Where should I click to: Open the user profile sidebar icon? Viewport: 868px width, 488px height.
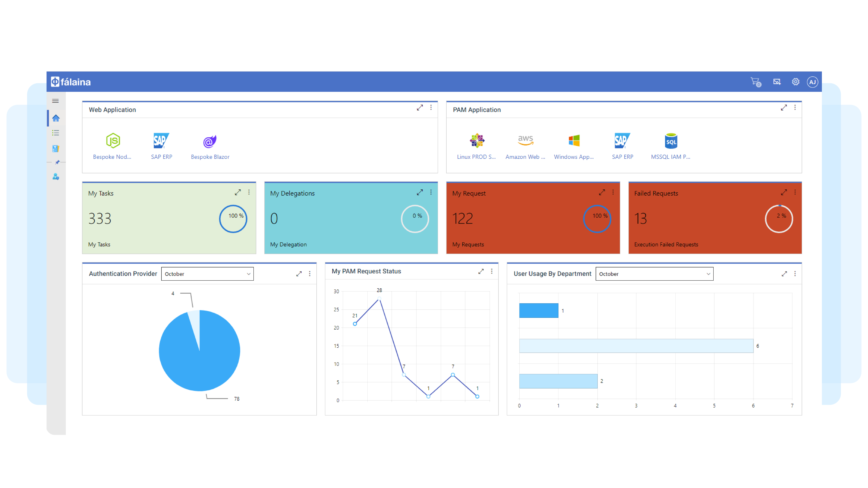(56, 177)
